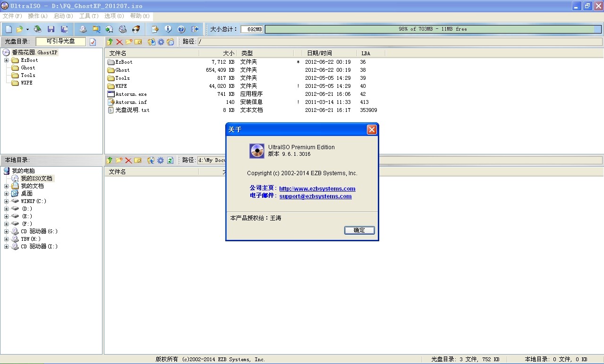Click the 光盘目录: 3 文件, 752 KB status text
Screen dimensions: 604x364
(465, 360)
